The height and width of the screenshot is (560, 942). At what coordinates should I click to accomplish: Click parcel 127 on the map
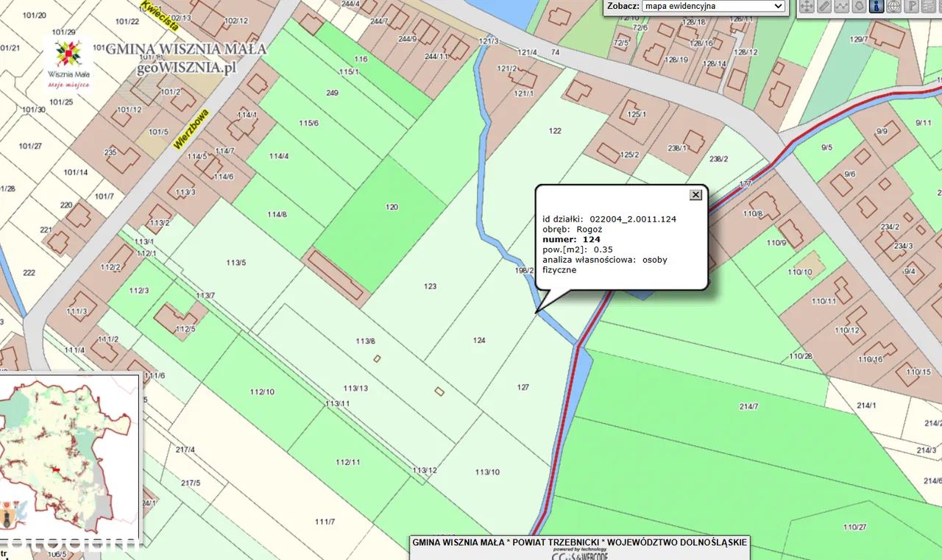pos(523,387)
